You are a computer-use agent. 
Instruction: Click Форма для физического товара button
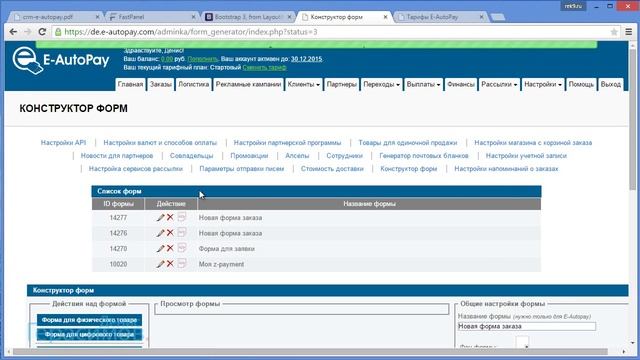click(89, 320)
